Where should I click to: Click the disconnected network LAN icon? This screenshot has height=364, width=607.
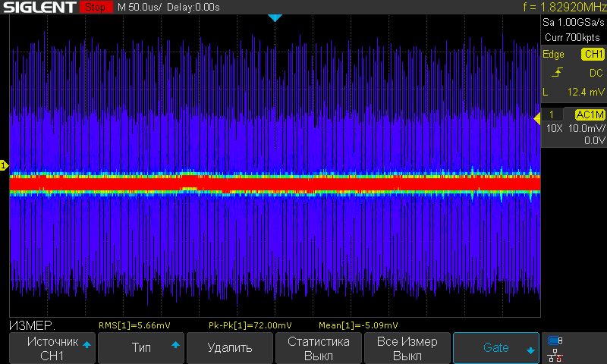[555, 353]
